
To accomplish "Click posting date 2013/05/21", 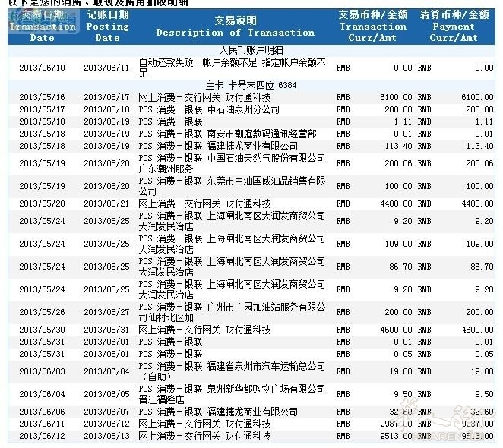I will [106, 203].
